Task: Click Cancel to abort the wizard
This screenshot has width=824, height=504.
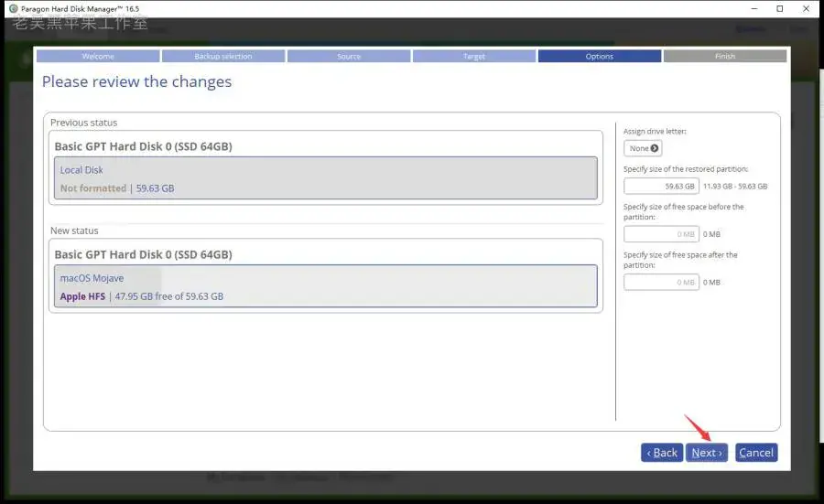Action: tap(756, 453)
